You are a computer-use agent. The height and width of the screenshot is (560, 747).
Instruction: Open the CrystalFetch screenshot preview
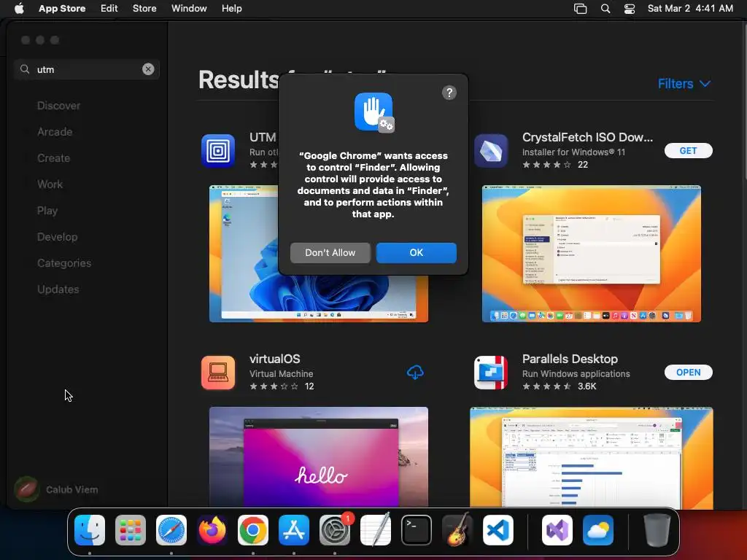click(x=591, y=254)
